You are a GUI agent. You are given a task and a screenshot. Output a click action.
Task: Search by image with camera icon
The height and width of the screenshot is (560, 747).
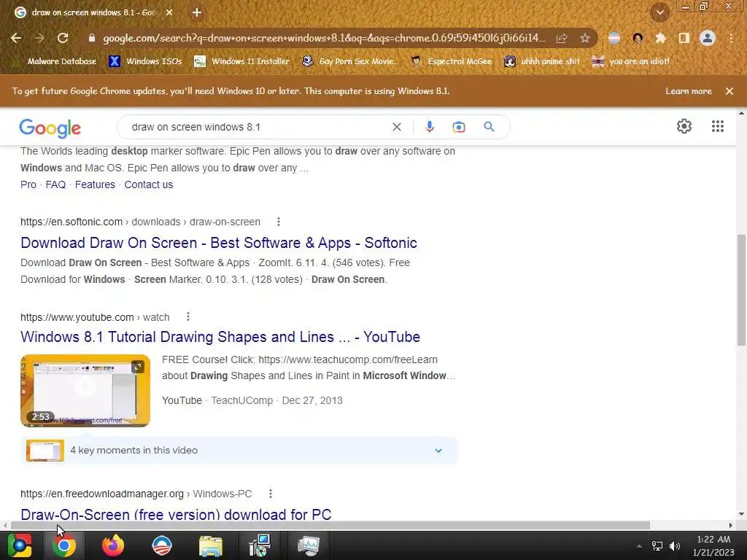(458, 127)
